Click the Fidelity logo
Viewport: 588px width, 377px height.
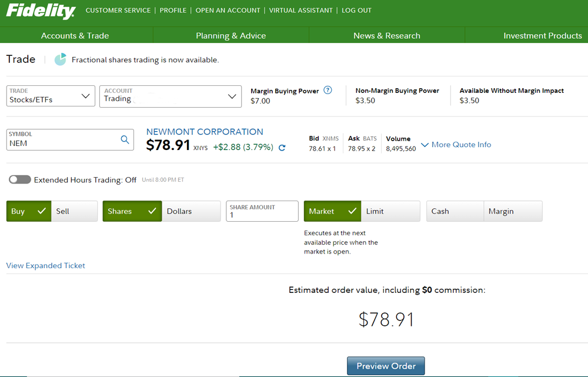(41, 11)
